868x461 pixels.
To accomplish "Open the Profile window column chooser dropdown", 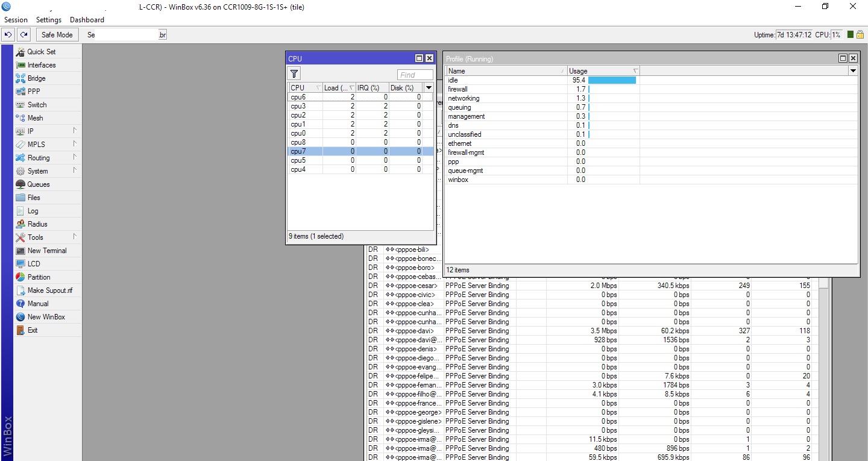I will pyautogui.click(x=853, y=71).
